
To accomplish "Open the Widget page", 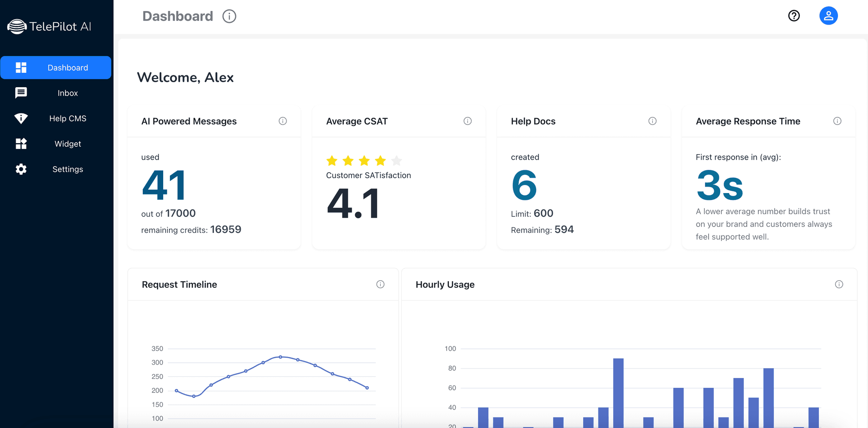I will pos(56,144).
